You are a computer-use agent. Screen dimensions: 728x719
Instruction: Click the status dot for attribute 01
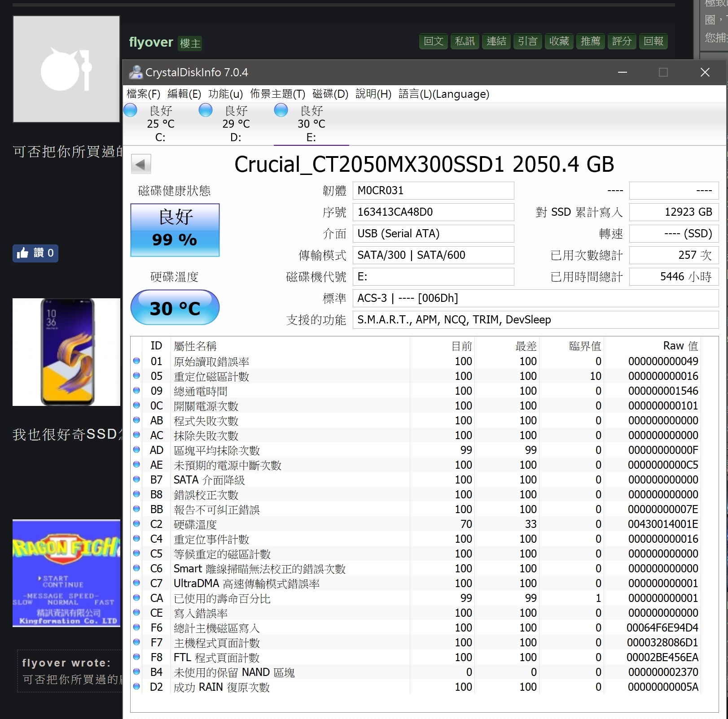pyautogui.click(x=136, y=361)
